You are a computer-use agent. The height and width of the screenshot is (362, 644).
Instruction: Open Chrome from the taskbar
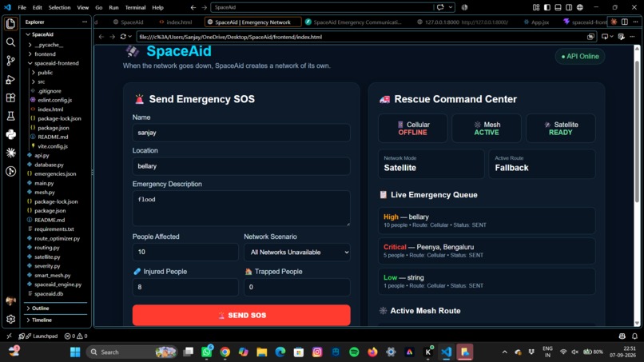tap(225, 352)
